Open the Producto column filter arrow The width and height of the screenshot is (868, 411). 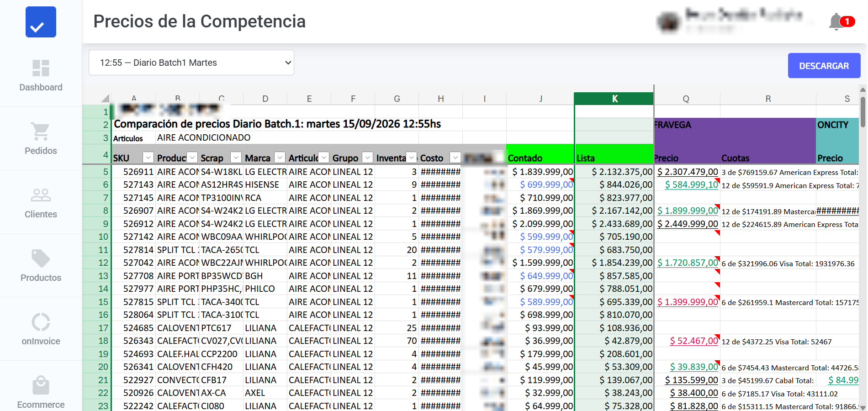pos(192,158)
